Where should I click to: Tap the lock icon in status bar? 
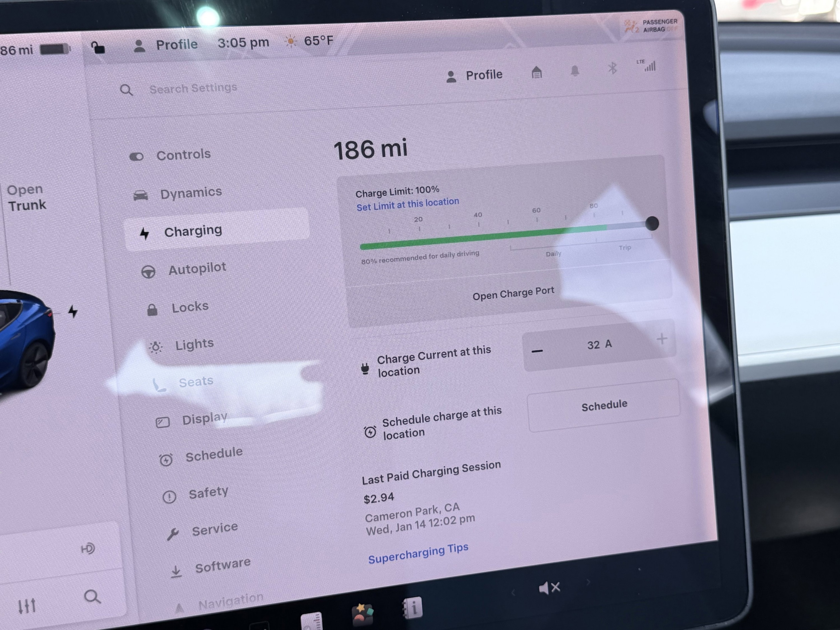click(98, 48)
